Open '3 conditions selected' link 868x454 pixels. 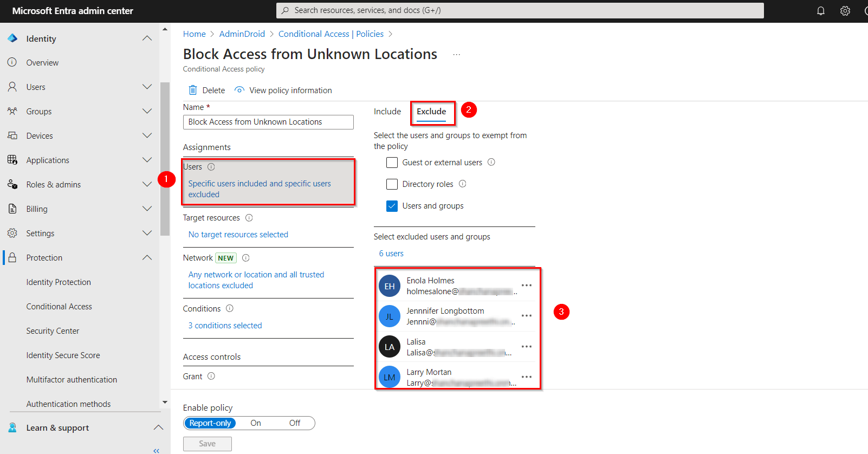coord(225,325)
